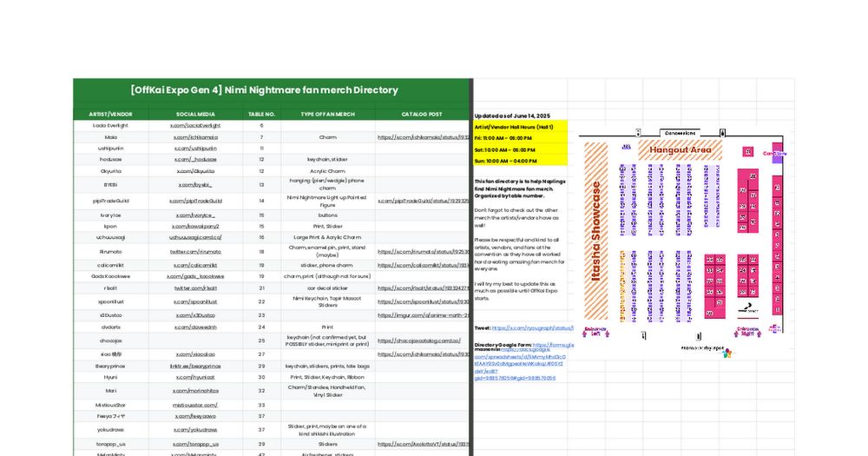Select the Gods Kacokwee artist cell
The image size is (868, 456).
[111, 276]
